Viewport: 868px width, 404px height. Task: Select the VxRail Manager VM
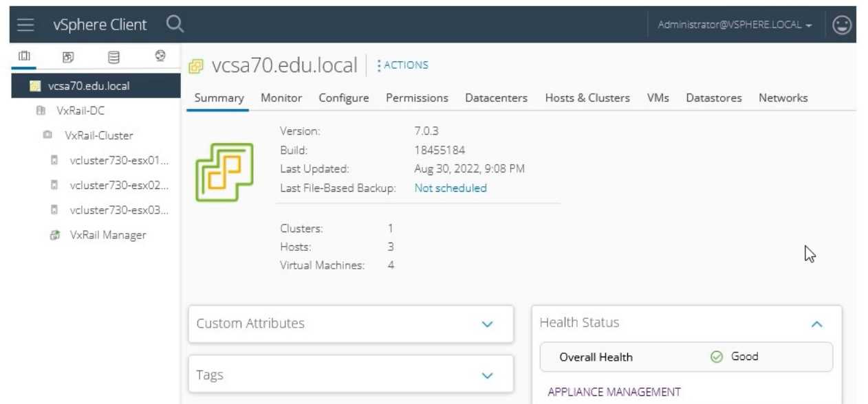pos(107,235)
